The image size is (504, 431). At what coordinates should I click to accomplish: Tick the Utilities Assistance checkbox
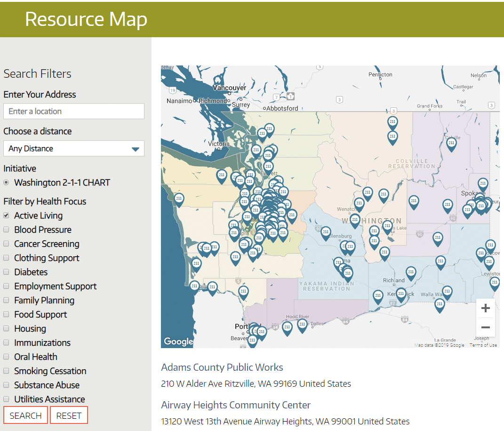pyautogui.click(x=6, y=399)
